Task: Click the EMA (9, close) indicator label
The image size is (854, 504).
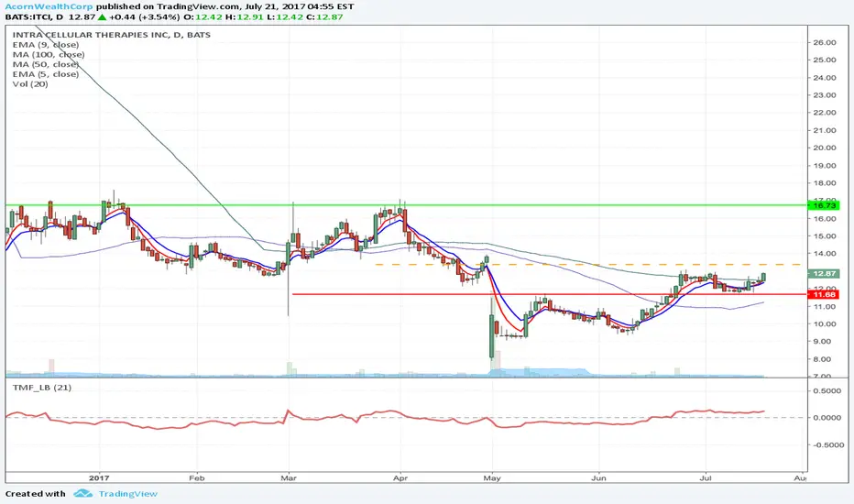Action: [46, 45]
